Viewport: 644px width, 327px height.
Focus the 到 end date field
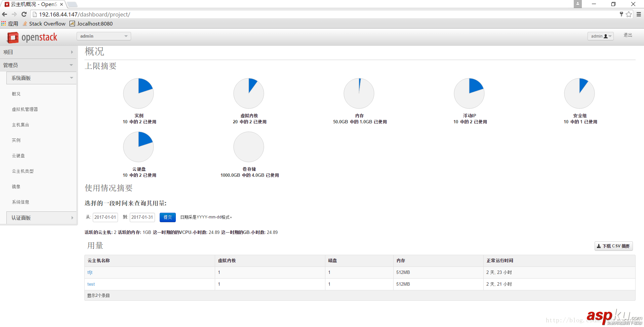(x=142, y=217)
